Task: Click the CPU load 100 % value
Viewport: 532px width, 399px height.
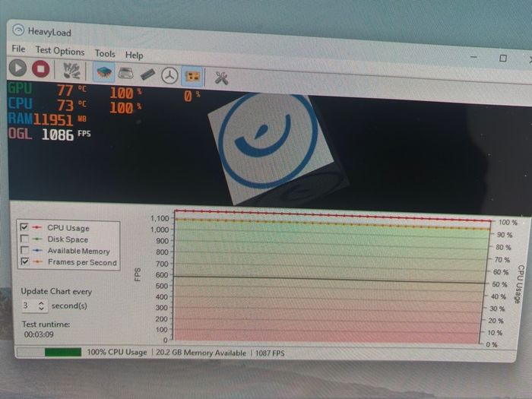Action: pyautogui.click(x=125, y=108)
